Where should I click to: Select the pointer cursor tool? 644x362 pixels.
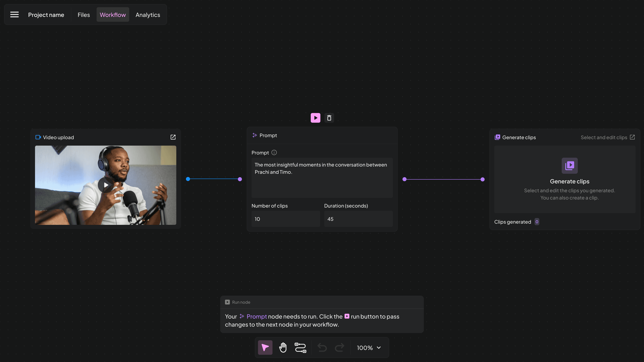(x=265, y=348)
